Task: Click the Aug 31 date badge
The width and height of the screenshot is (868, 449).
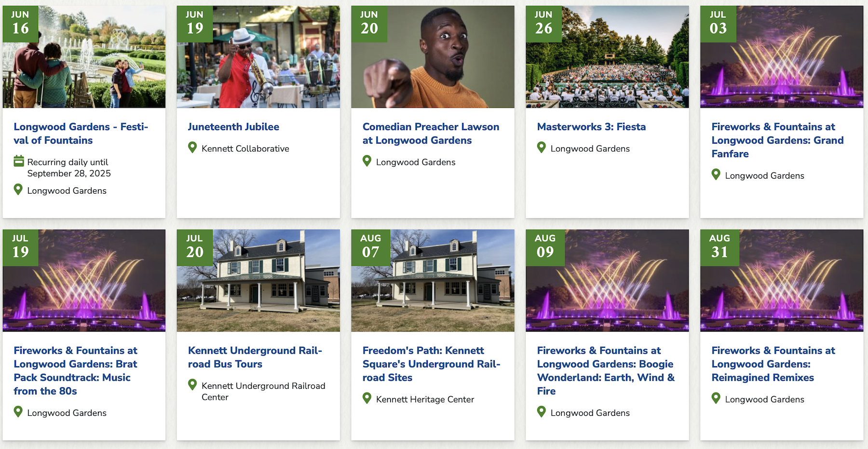Action: click(x=719, y=247)
